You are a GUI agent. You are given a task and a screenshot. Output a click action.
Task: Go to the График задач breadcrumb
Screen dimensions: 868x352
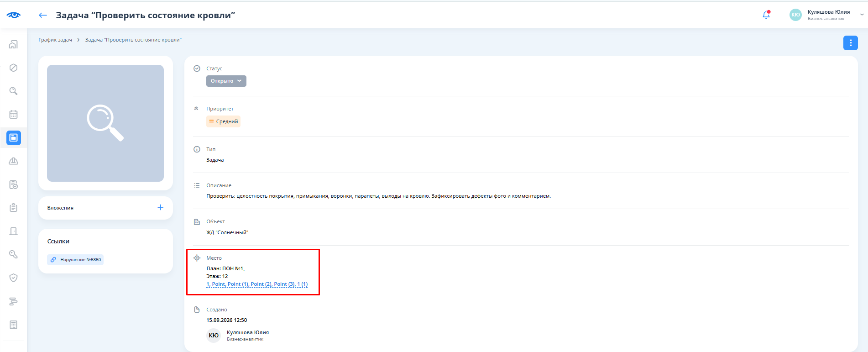(55, 40)
